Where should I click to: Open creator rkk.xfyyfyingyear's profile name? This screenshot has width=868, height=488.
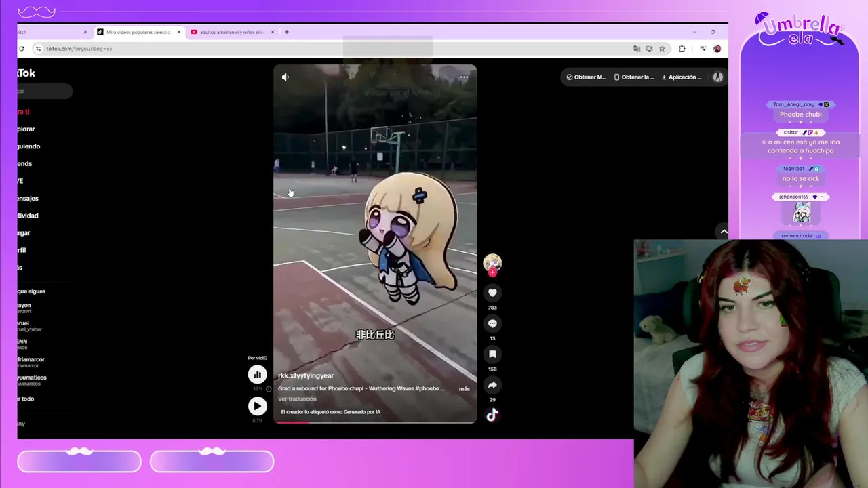point(306,375)
